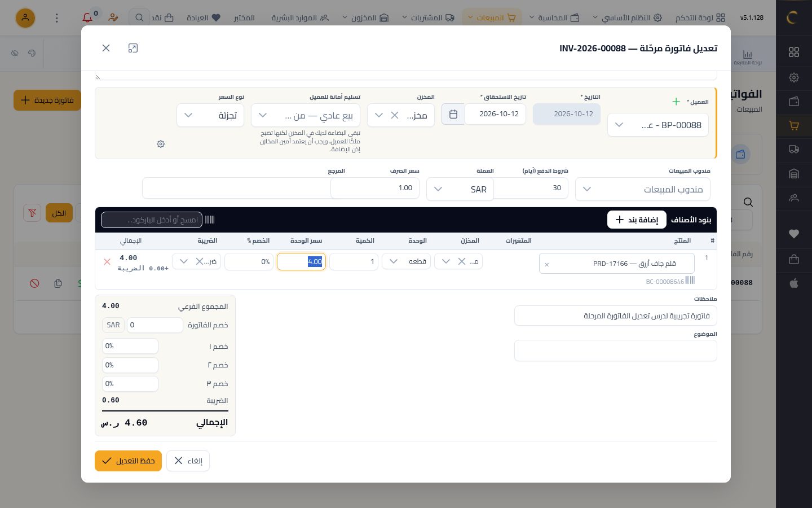Click the heart icon in the sidebar
Image resolution: width=812 pixels, height=508 pixels.
[x=794, y=234]
